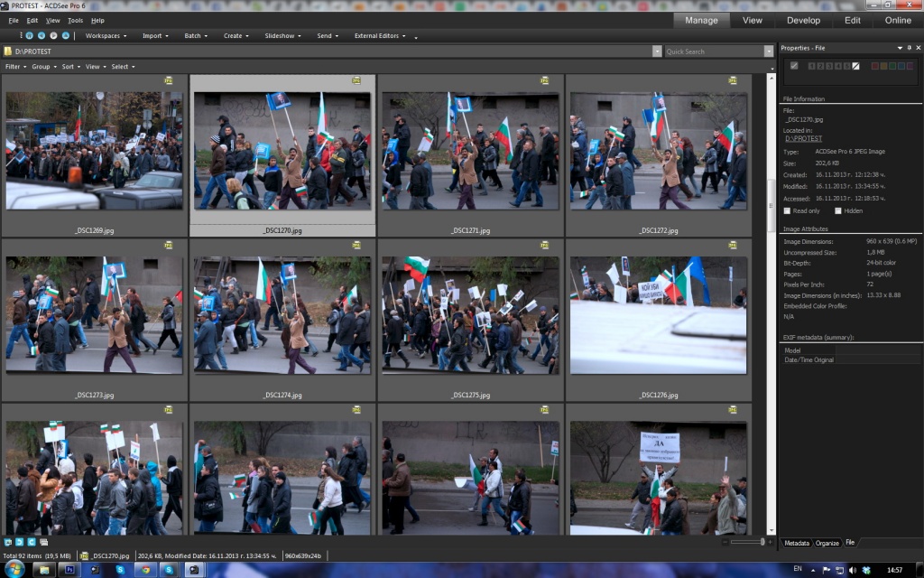Click the Home navigation icon in toolbar
The image size is (924, 578).
pyautogui.click(x=29, y=36)
